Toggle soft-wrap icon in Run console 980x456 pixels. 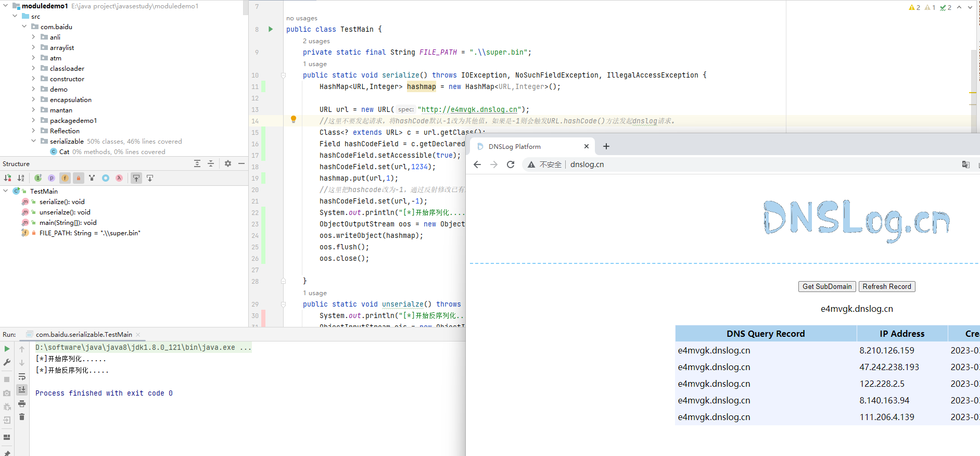[x=22, y=376]
